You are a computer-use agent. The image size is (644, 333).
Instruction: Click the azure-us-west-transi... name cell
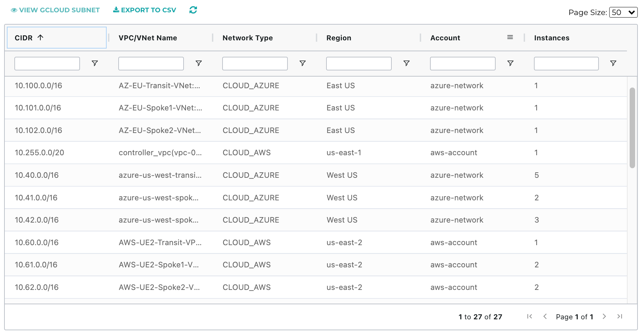coord(160,175)
